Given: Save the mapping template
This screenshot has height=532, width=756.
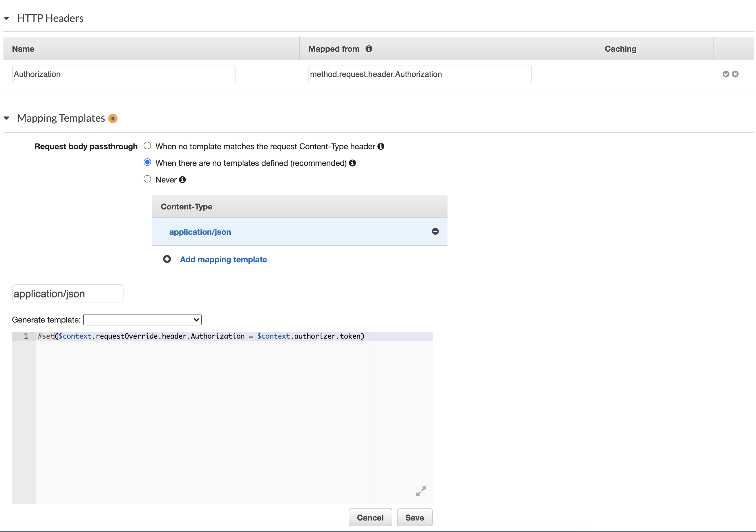Looking at the screenshot, I should tap(414, 517).
